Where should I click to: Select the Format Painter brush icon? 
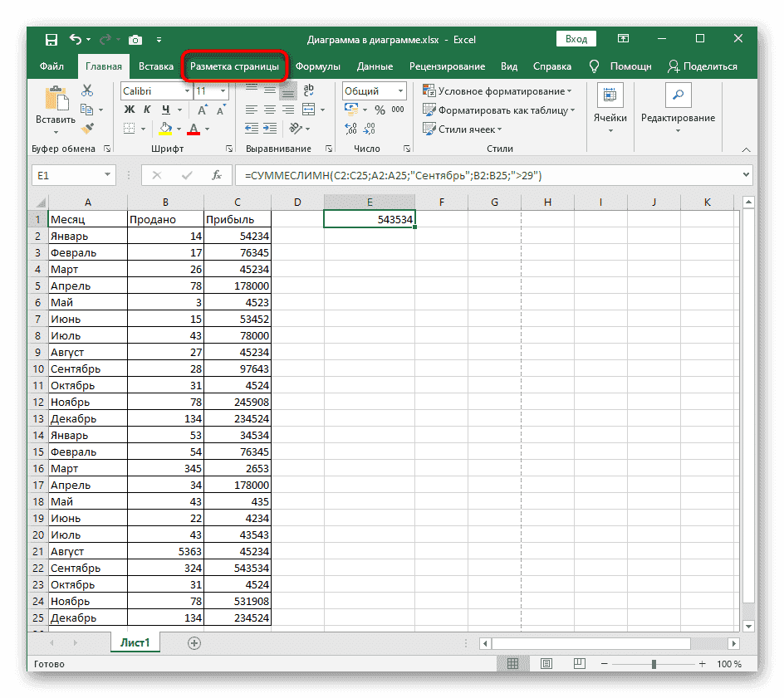coord(86,128)
